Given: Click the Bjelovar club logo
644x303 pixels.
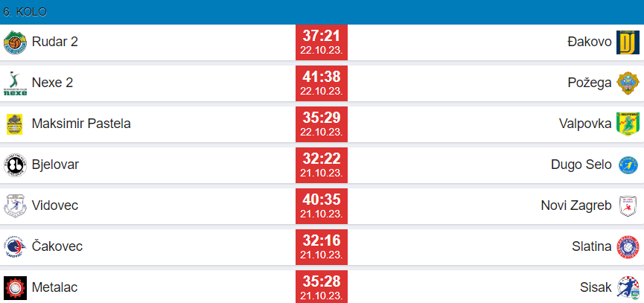Looking at the screenshot, I should click(15, 165).
